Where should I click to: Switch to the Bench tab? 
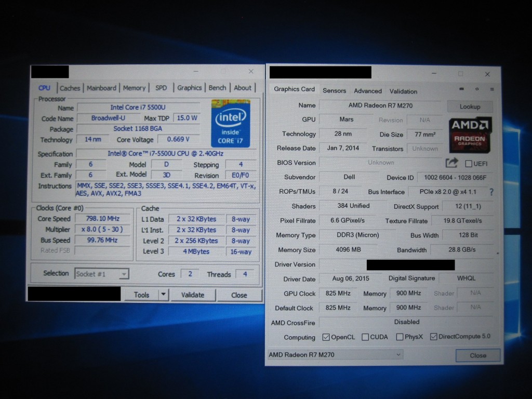tap(217, 88)
